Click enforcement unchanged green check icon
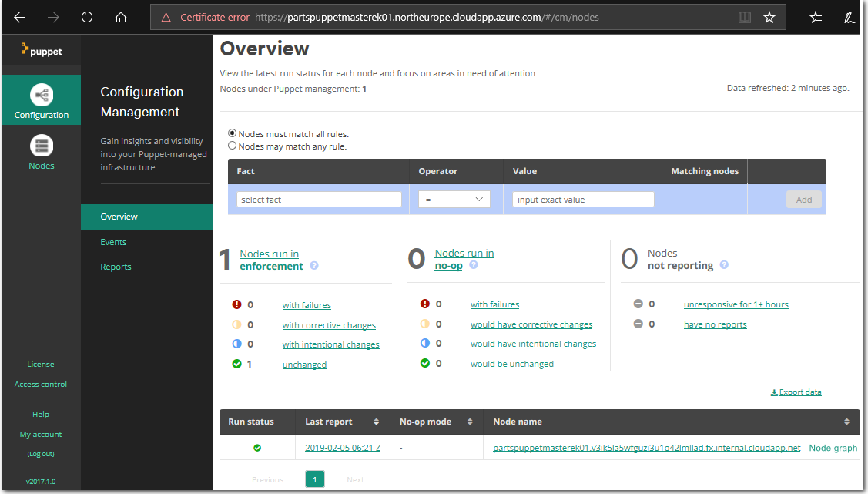The height and width of the screenshot is (494, 868). 237,364
